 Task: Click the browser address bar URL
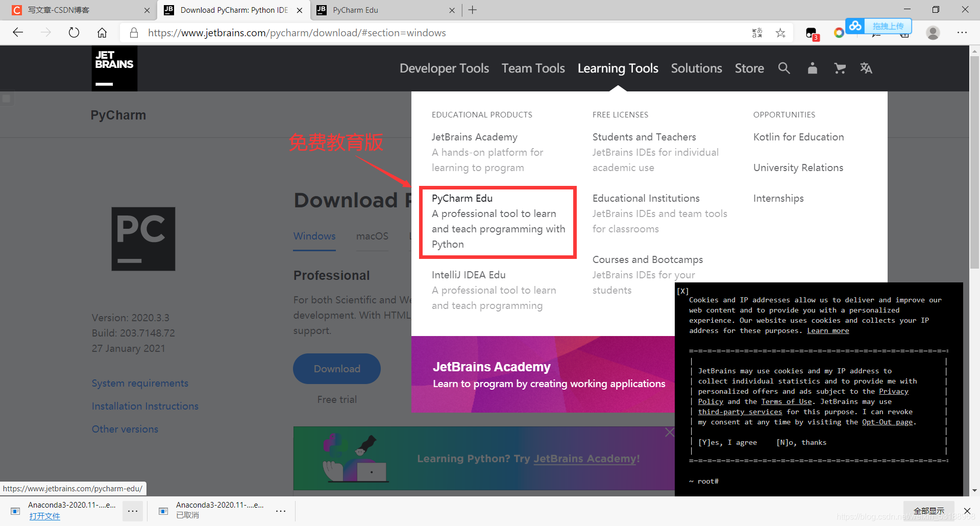(297, 33)
